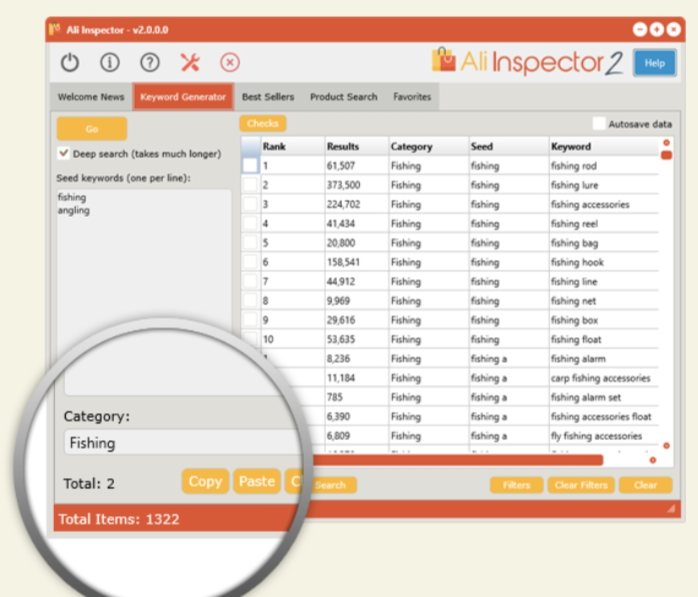Sort by the Seed column header
This screenshot has width=698, height=597.
coord(509,146)
